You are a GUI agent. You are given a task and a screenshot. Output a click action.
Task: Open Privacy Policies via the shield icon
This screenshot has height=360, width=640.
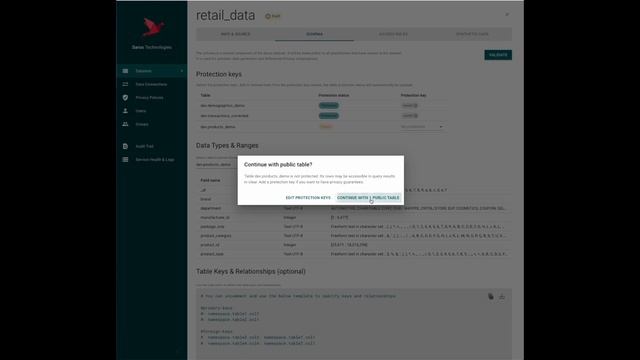(x=125, y=98)
